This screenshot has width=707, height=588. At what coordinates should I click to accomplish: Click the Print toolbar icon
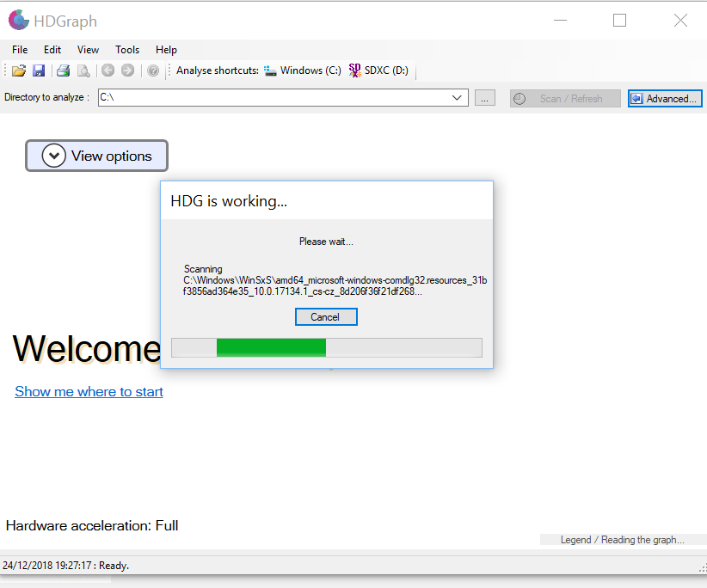[64, 70]
